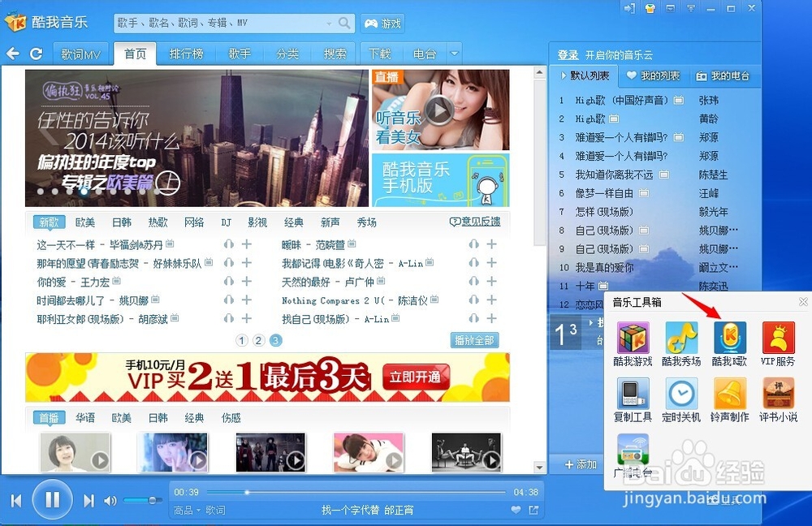The image size is (812, 526).
Task: Open the 高品 quality dropdown
Action: (x=187, y=511)
